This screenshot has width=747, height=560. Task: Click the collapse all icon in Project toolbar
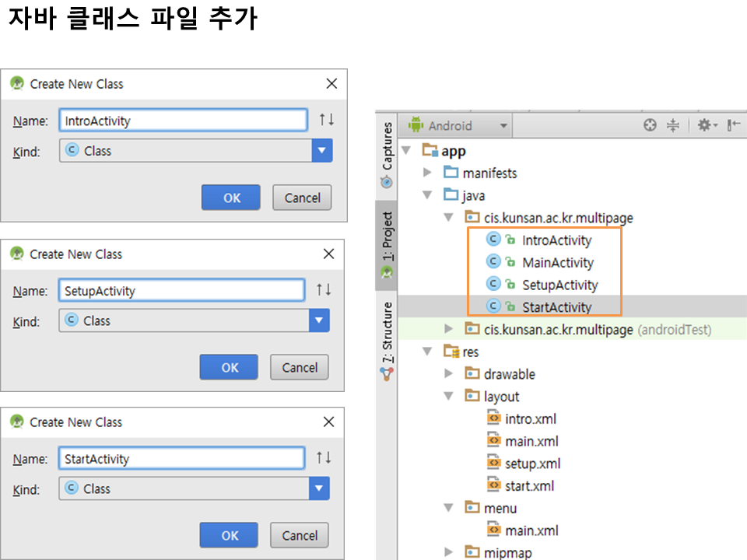674,125
